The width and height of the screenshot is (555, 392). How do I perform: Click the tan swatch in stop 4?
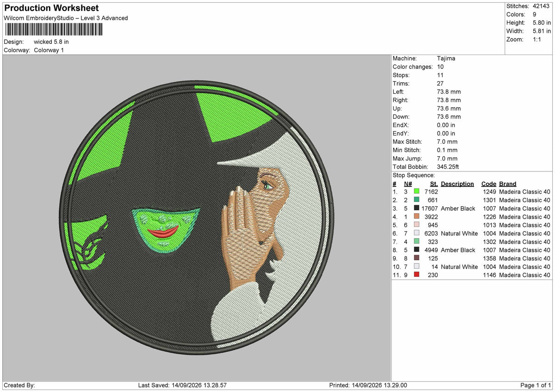coord(416,216)
